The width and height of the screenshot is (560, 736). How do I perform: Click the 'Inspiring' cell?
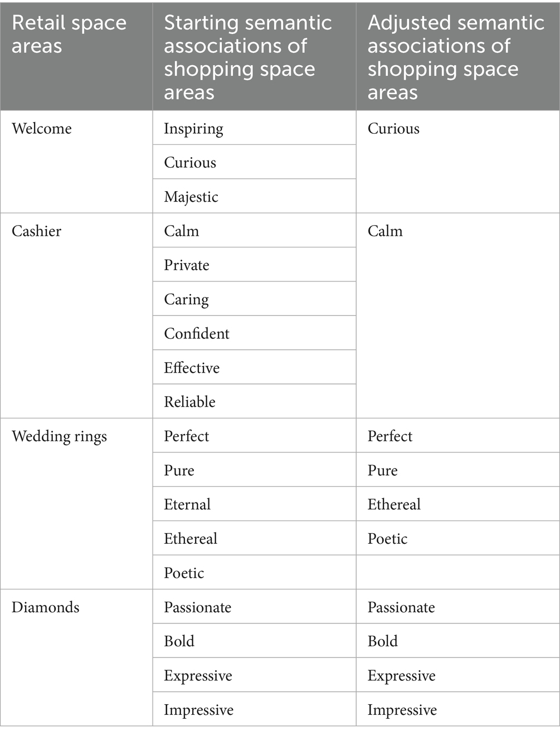193,129
